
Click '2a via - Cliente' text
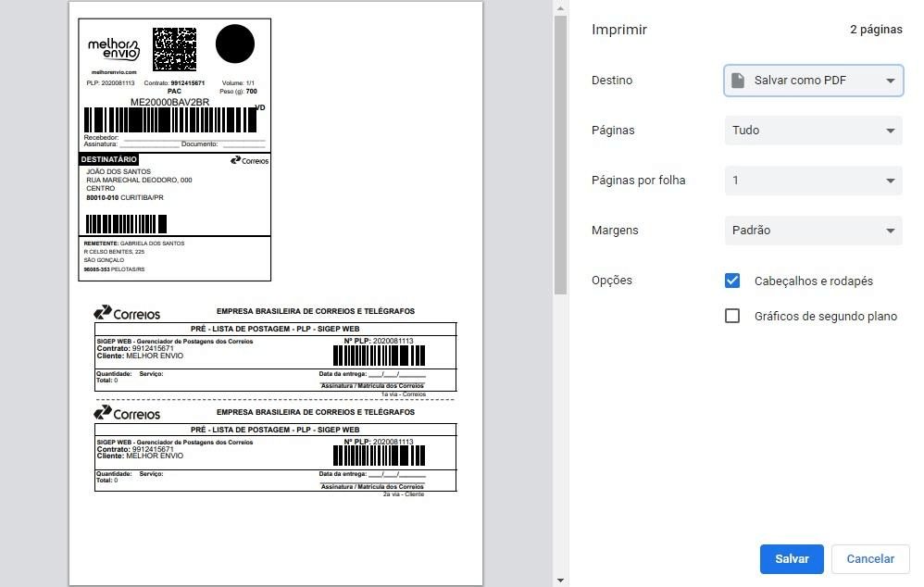404,494
